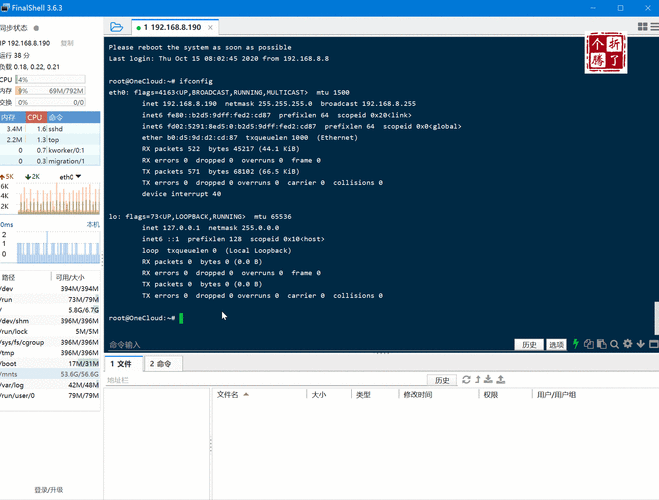Open the connection manager folder icon
The height and width of the screenshot is (500, 659).
click(x=117, y=27)
